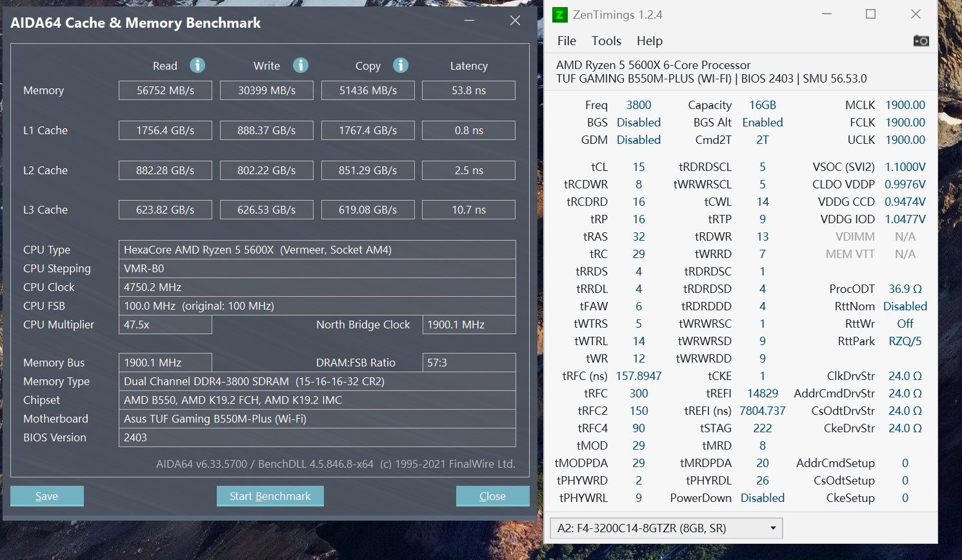
Task: Close the ZenTimings window
Action: pyautogui.click(x=916, y=14)
